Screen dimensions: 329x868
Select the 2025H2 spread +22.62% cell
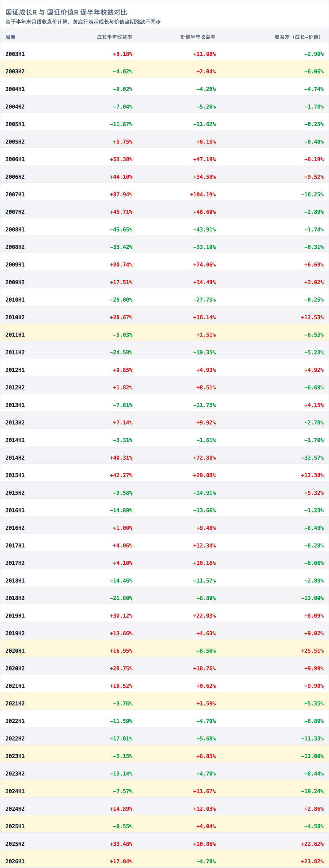coord(312,844)
